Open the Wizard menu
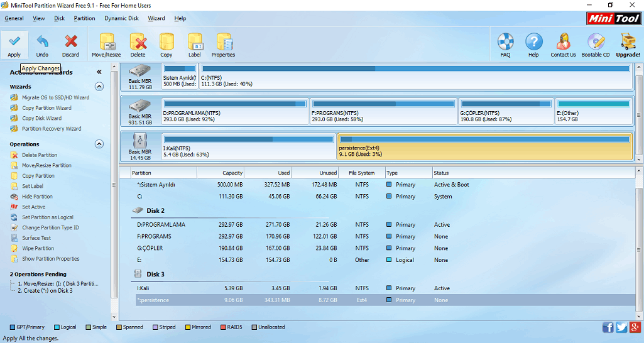The image size is (644, 343). click(156, 18)
